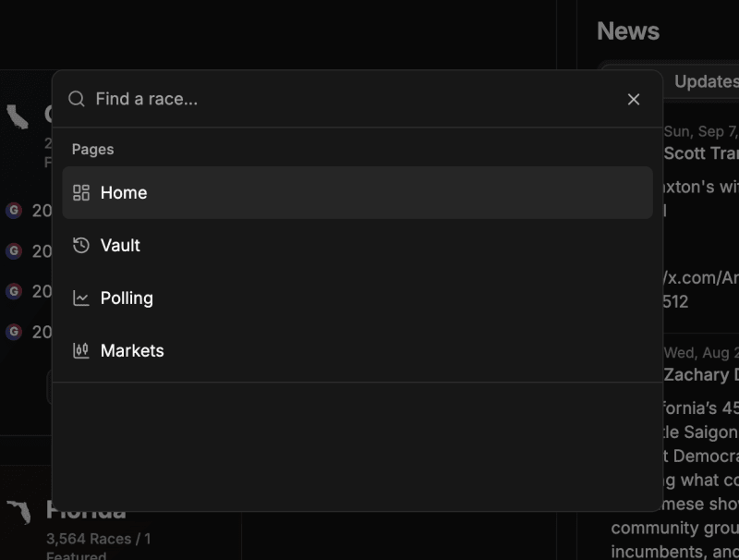739x560 pixels.
Task: Click the magnifying glass search icon
Action: pyautogui.click(x=77, y=98)
